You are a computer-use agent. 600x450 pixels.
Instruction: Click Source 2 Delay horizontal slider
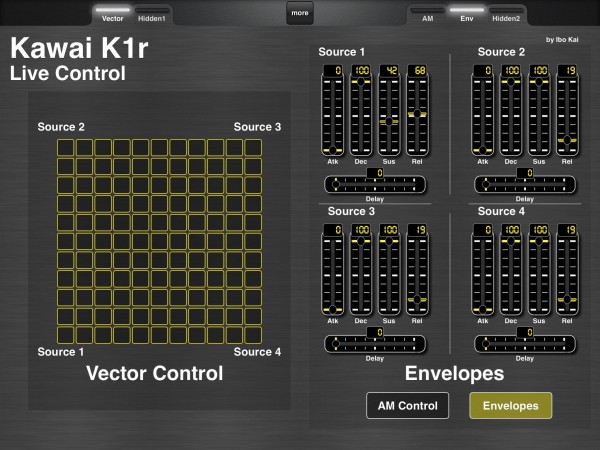pos(525,184)
